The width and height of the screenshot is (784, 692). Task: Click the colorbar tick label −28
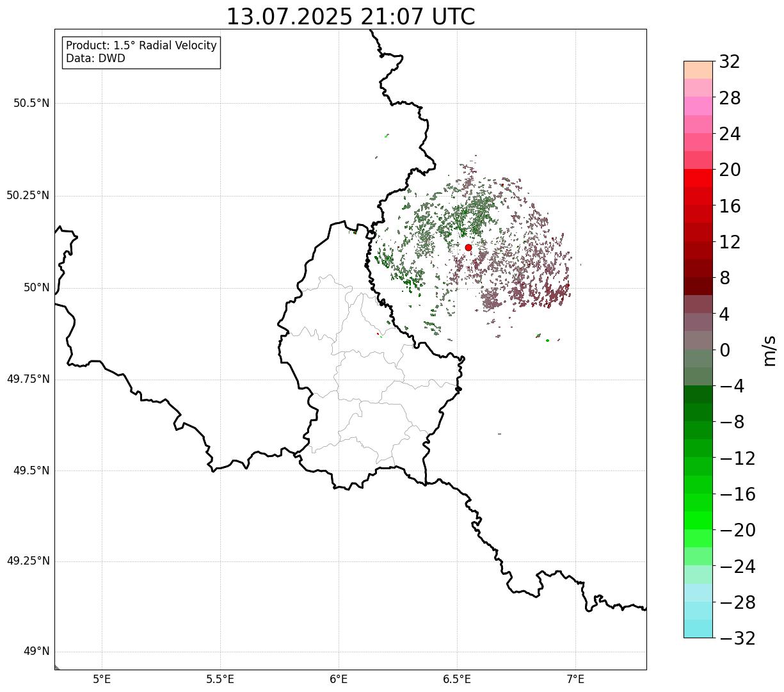click(x=737, y=602)
